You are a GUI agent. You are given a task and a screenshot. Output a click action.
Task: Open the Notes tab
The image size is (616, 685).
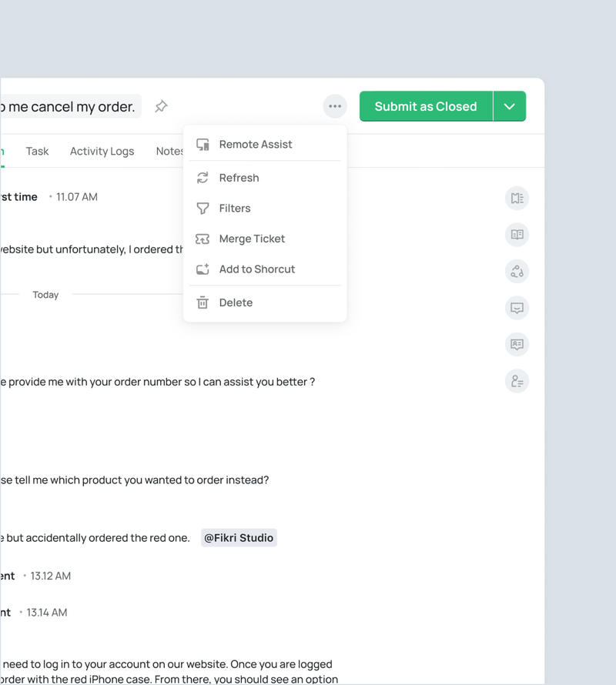[x=169, y=151]
